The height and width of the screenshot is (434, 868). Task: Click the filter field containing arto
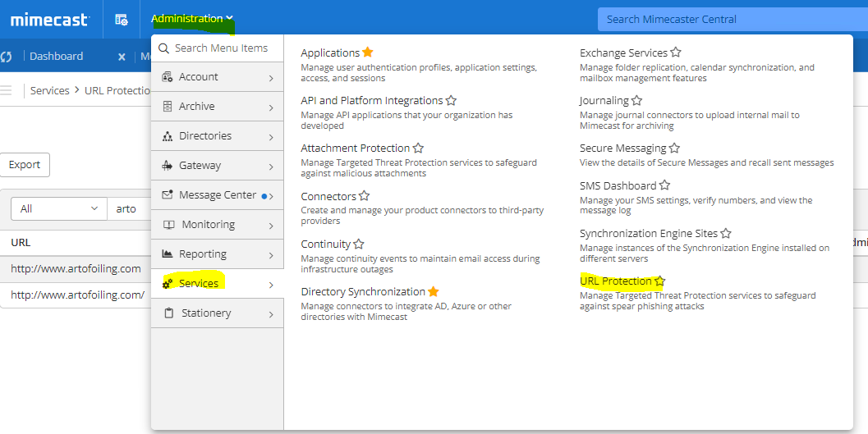pyautogui.click(x=130, y=208)
